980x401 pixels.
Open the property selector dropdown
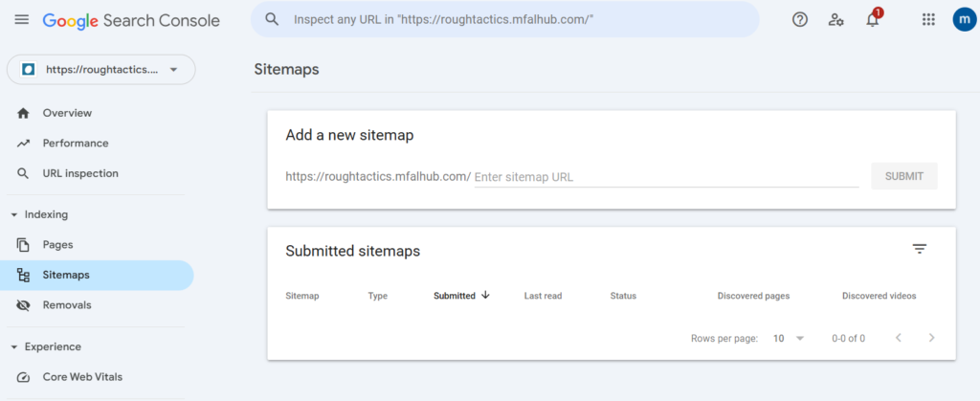(100, 69)
